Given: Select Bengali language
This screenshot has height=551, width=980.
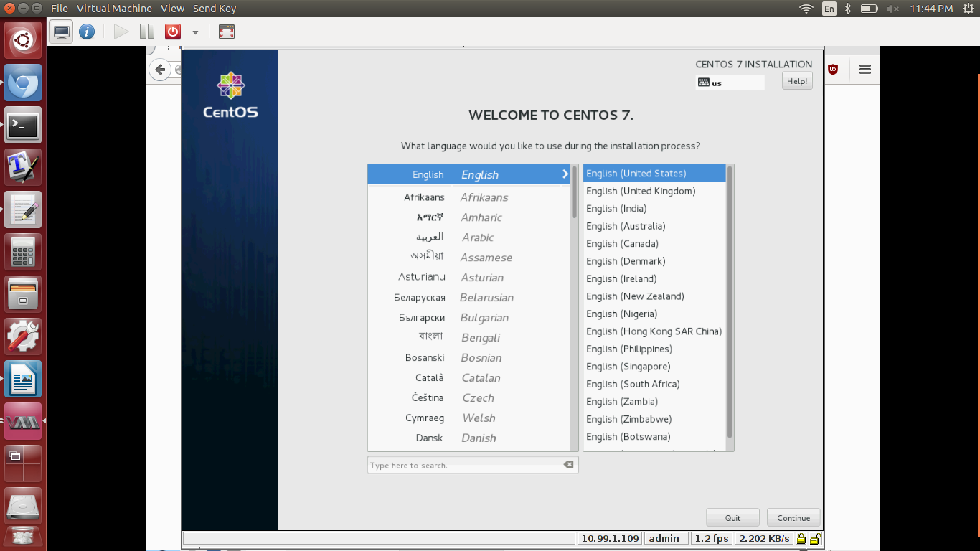Looking at the screenshot, I should click(x=469, y=338).
